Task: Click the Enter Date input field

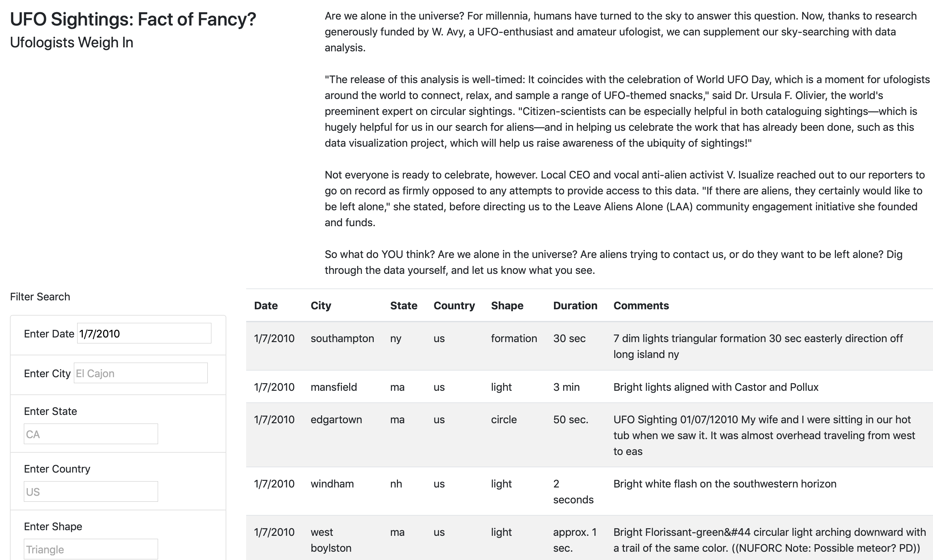Action: (143, 333)
